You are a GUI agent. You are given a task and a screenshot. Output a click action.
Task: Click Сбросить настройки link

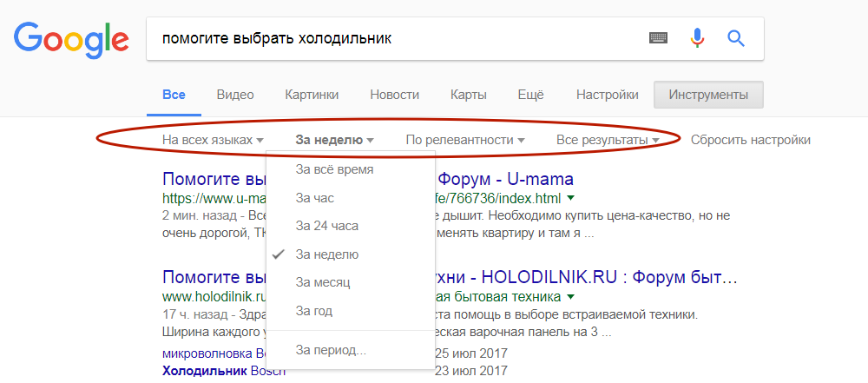pyautogui.click(x=751, y=140)
